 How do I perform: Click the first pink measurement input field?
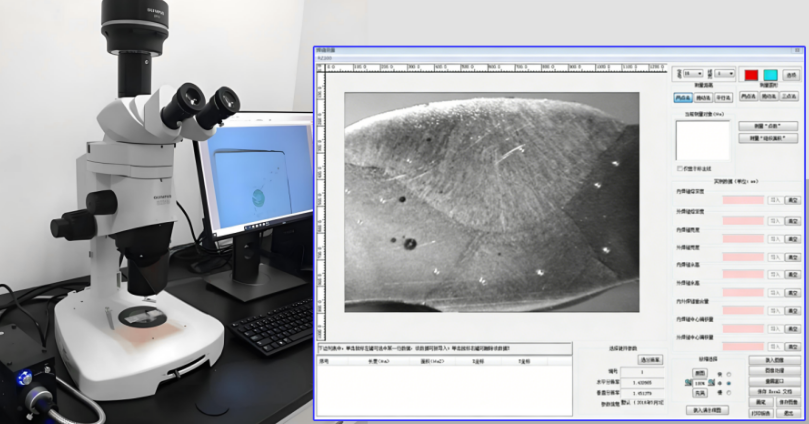point(743,200)
